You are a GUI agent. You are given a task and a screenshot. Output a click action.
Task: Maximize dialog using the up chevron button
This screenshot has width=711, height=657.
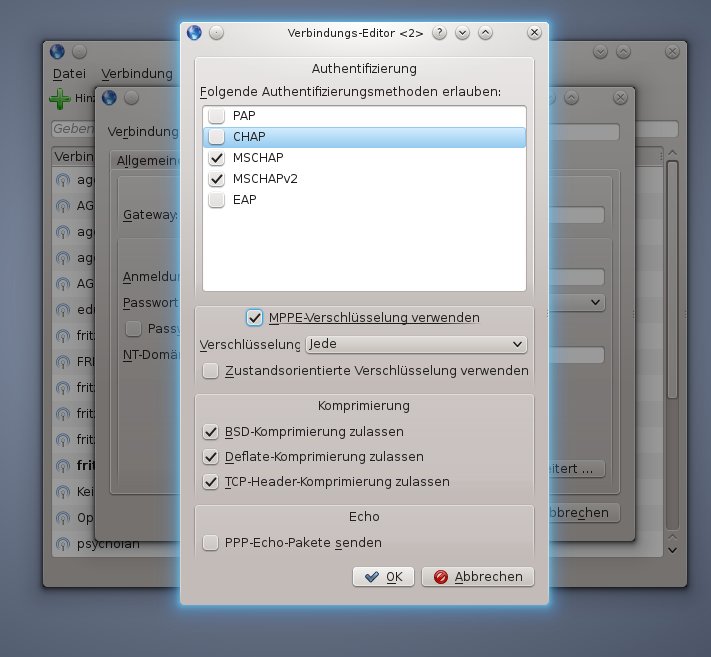(x=485, y=32)
